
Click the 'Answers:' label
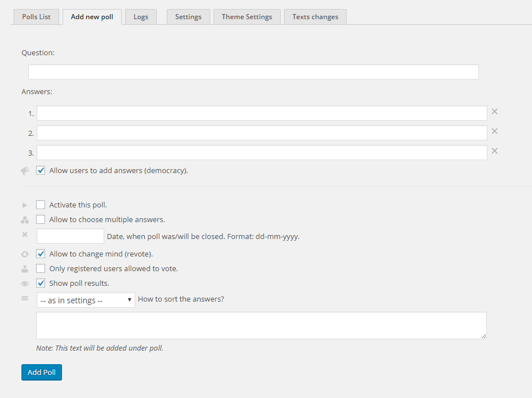[37, 92]
